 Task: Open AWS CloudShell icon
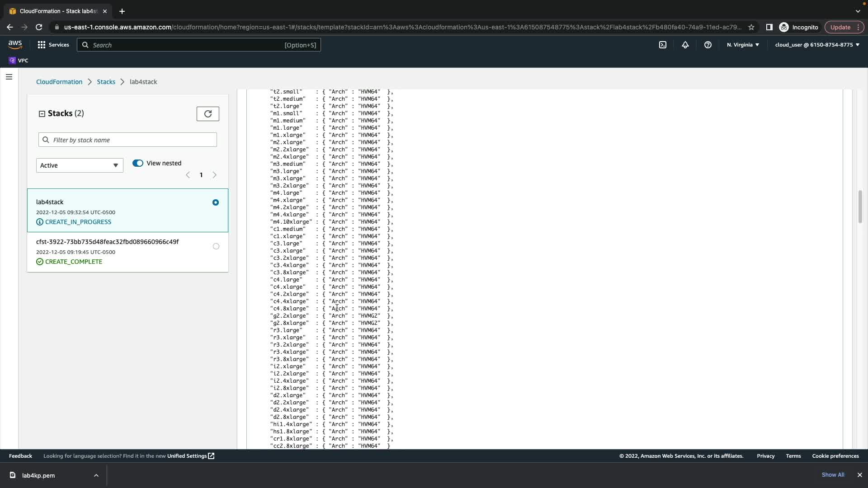(663, 45)
